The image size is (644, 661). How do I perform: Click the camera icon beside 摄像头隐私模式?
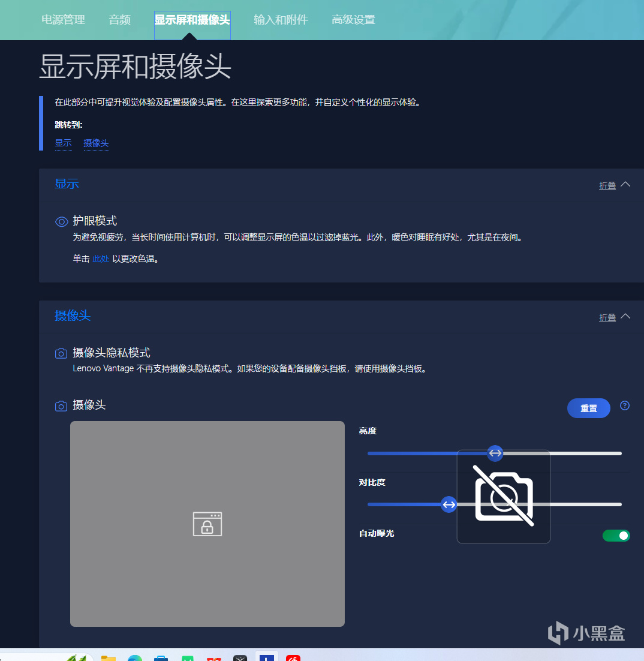61,353
